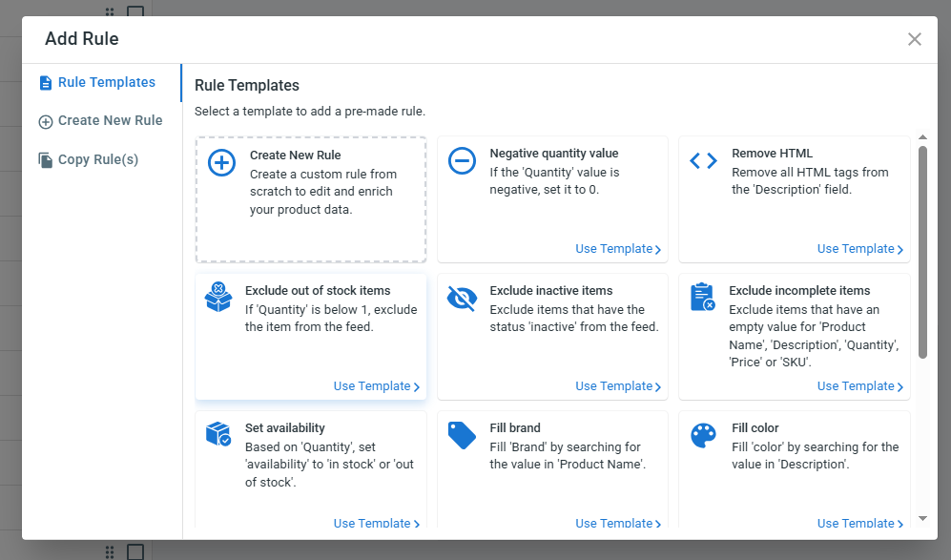Viewport: 951px width, 560px height.
Task: Tick the checkbox behind the dialog's top edge
Action: click(x=135, y=11)
